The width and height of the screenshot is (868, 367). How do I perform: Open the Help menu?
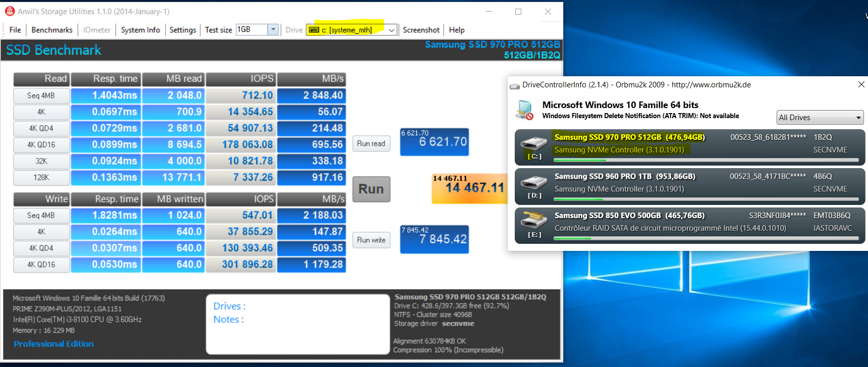457,30
